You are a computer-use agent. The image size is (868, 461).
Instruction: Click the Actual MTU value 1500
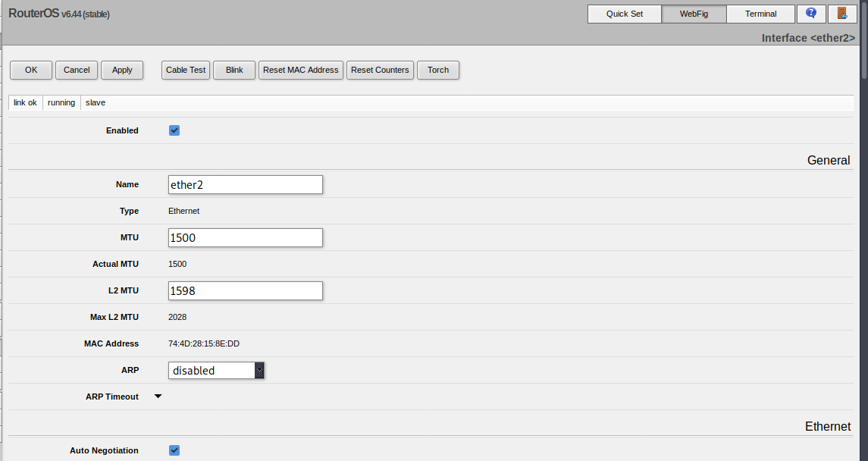[x=177, y=264]
